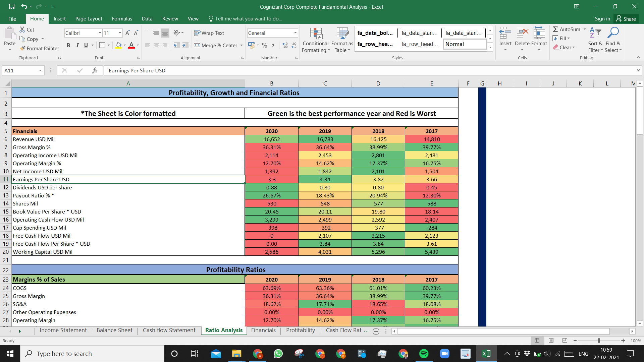Click the Save icon in the title bar

pos(12,6)
